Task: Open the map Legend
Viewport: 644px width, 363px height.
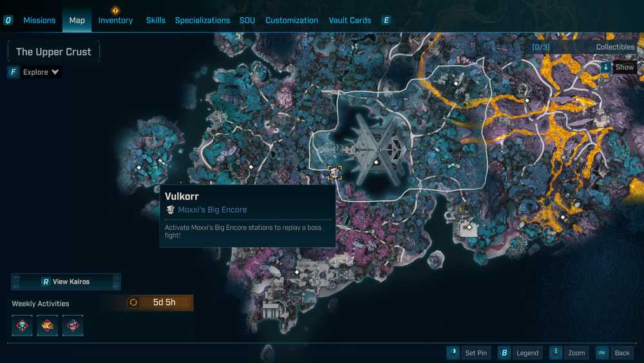Action: tap(527, 353)
